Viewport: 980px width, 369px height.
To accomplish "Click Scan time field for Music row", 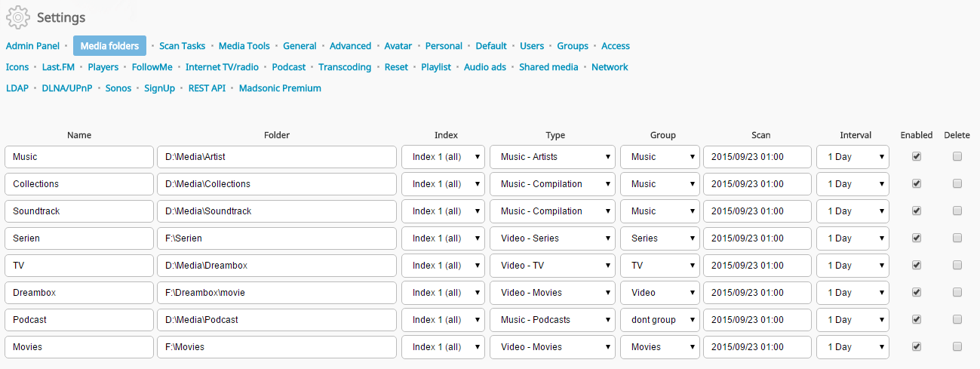I will [x=757, y=157].
